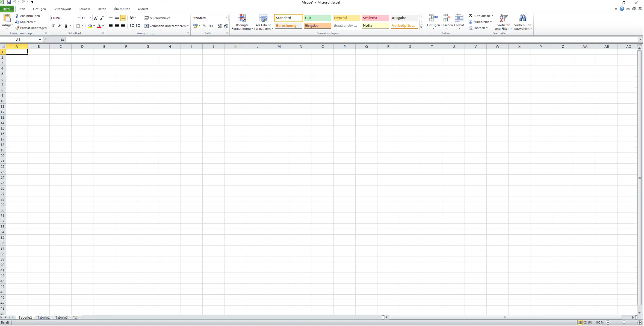Open Suchen und Auswählen binoculars
This screenshot has width=644, height=326.
pyautogui.click(x=523, y=18)
